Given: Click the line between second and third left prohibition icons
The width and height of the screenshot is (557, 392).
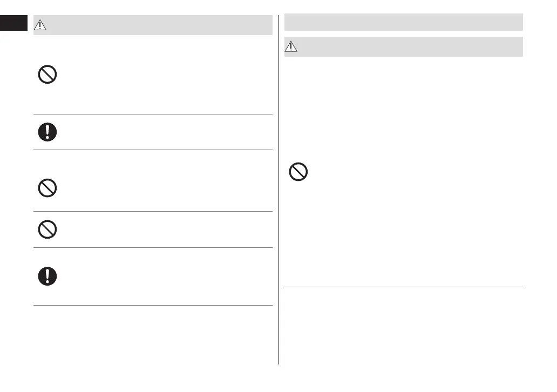Looking at the screenshot, I should (153, 211).
